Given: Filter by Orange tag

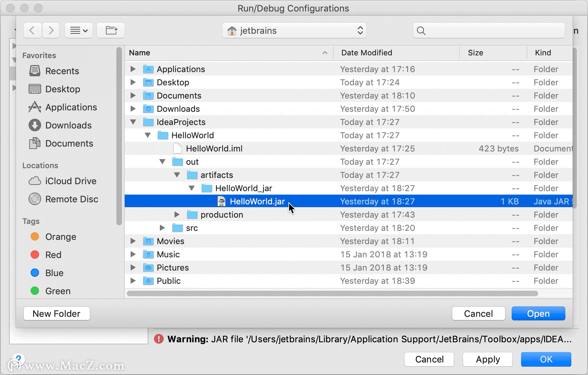Looking at the screenshot, I should (53, 237).
